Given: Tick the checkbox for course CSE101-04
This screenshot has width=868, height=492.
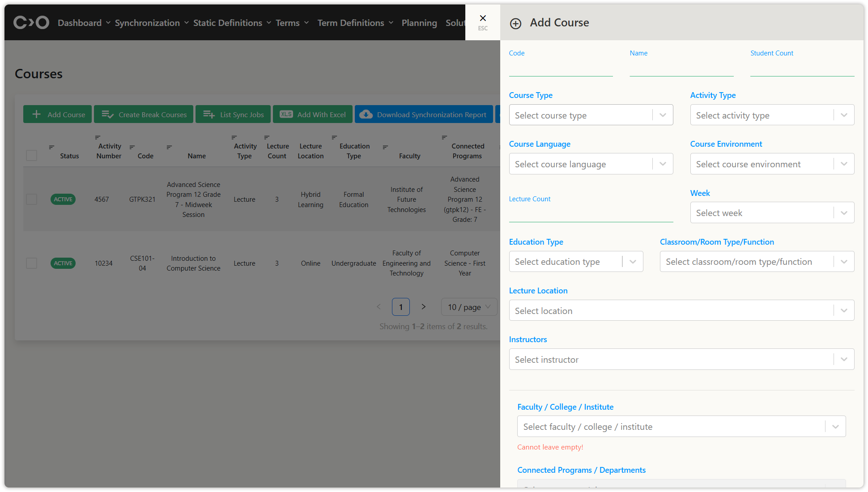Looking at the screenshot, I should 31,263.
